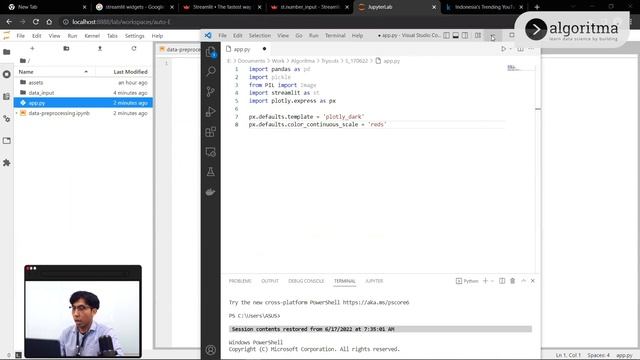Image resolution: width=640 pixels, height=360 pixels.
Task: Select data-preprocessing.ipynb in file browser
Action: [x=83, y=113]
